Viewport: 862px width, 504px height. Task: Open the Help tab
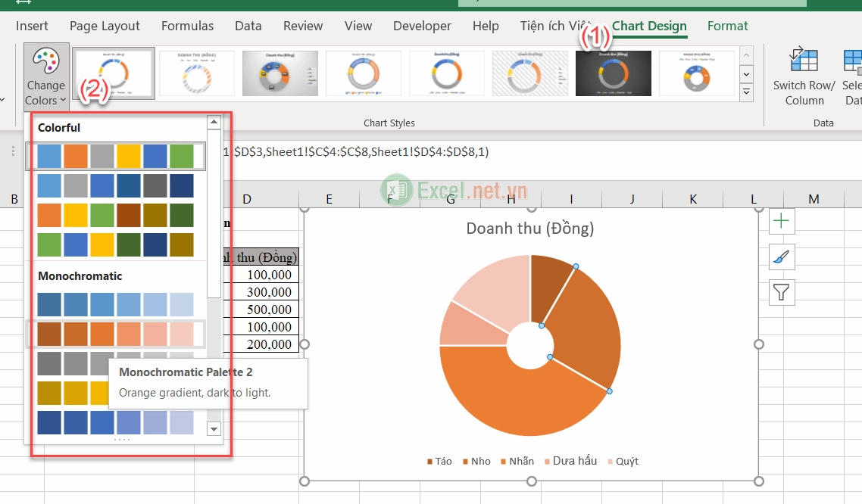click(x=486, y=26)
